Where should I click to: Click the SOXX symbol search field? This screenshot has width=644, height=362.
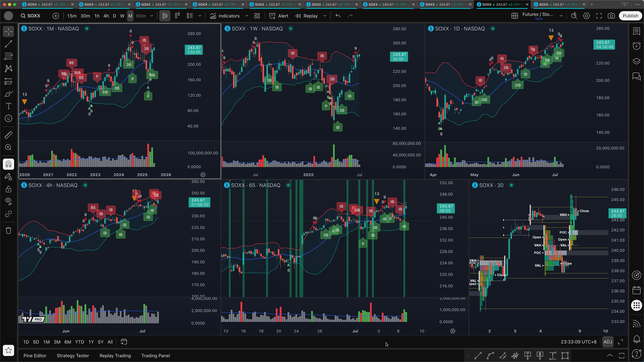[x=31, y=16]
